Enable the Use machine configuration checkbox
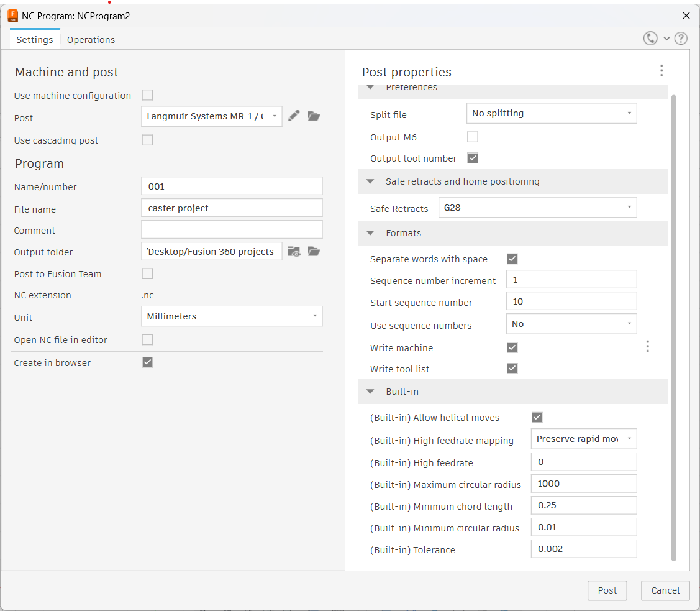 point(147,95)
